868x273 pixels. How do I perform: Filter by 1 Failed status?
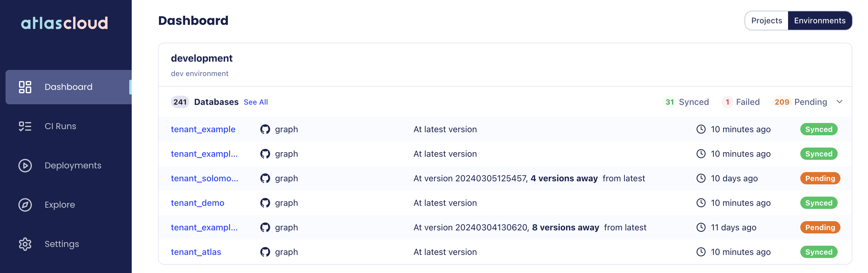pos(741,102)
